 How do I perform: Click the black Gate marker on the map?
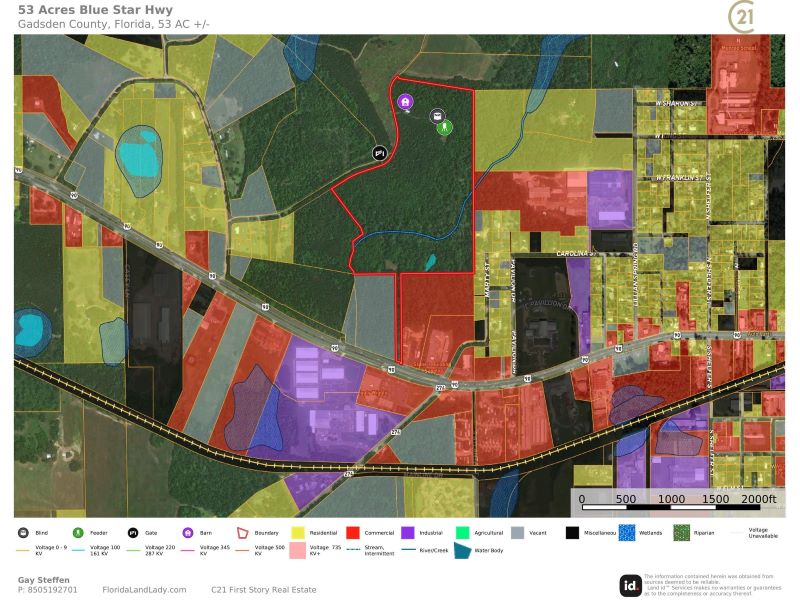pyautogui.click(x=379, y=153)
